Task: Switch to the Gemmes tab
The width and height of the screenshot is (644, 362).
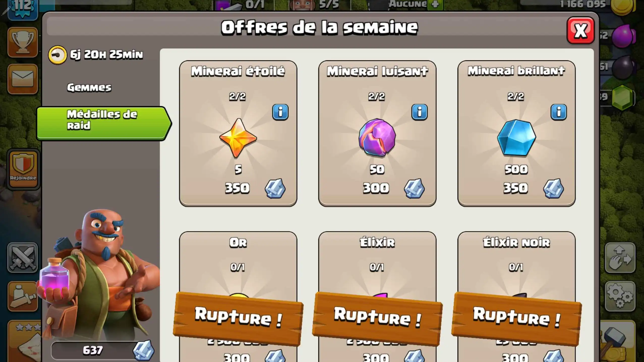Action: (x=89, y=88)
